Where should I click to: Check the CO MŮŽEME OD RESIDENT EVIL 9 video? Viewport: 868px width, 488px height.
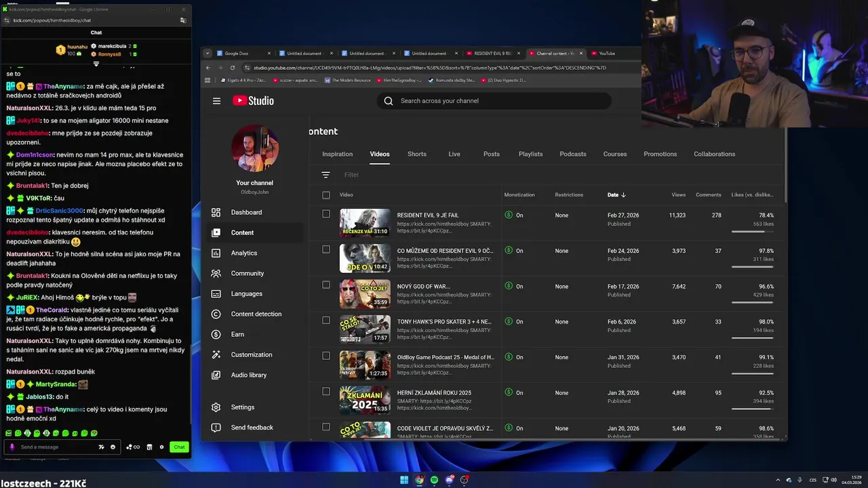[x=326, y=249]
